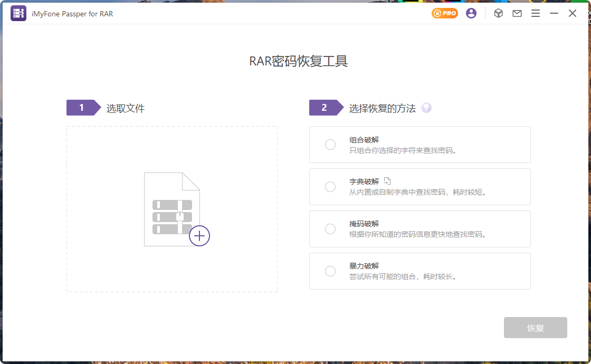Image resolution: width=591 pixels, height=364 pixels.
Task: Select the 掩码破解 radio button
Action: (330, 229)
